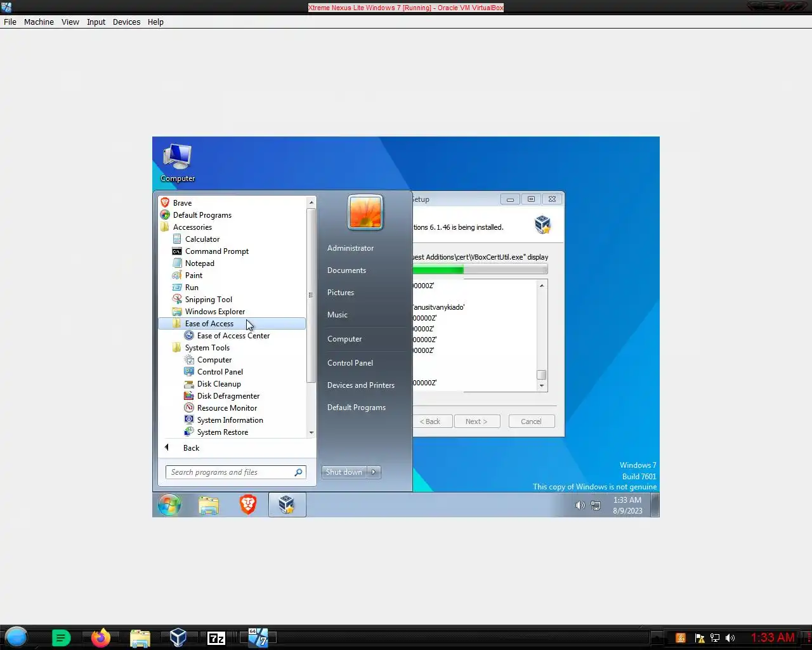Select VirtualBox setup on guest taskbar
This screenshot has width=812, height=650.
pyautogui.click(x=287, y=505)
